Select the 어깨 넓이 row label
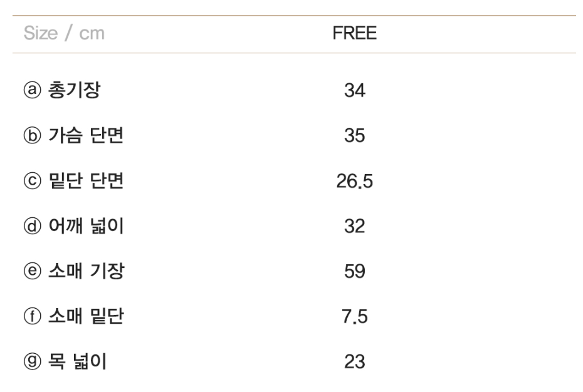 tap(85, 227)
